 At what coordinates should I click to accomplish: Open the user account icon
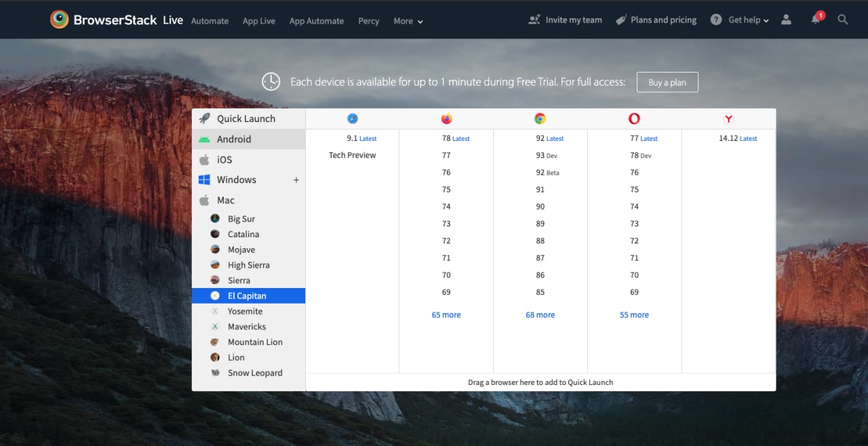(786, 20)
